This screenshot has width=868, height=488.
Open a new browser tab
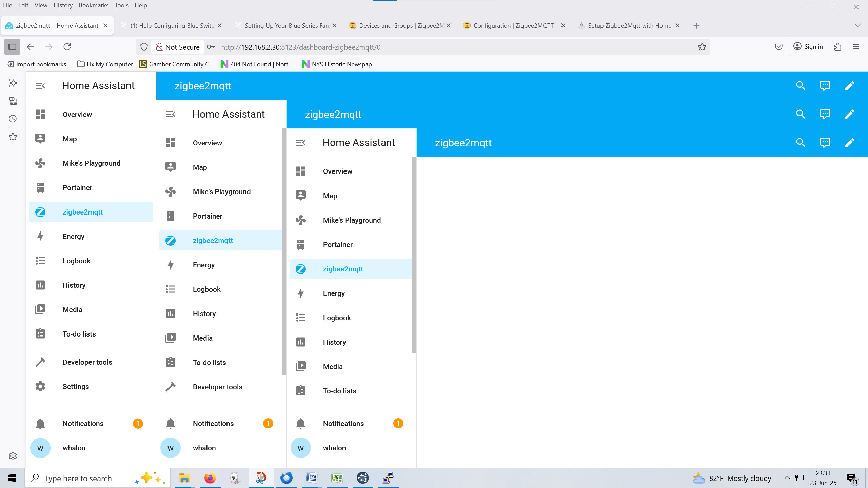tap(696, 26)
